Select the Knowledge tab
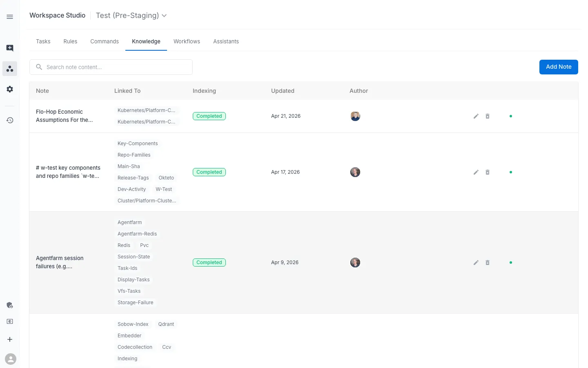Image resolution: width=588 pixels, height=368 pixels. click(146, 41)
